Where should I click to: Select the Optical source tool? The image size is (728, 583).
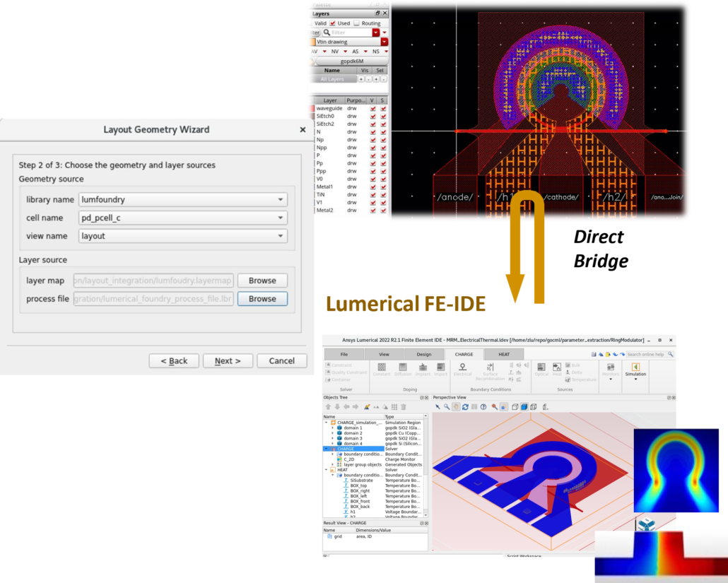coord(541,369)
